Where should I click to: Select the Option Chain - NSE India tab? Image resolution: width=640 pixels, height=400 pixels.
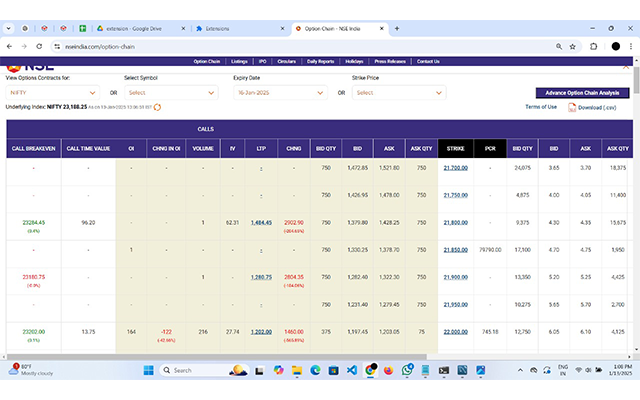click(339, 29)
